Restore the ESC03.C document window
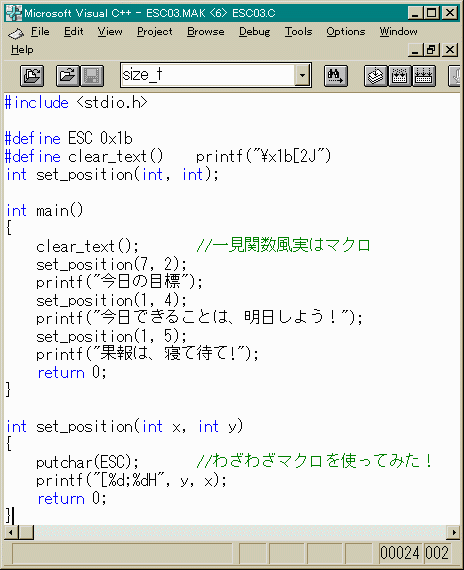464x570 pixels. [x=432, y=49]
